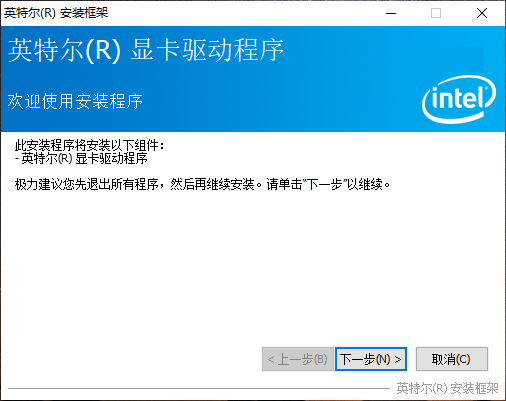Continue with the 下一步(N) > button

[371, 359]
